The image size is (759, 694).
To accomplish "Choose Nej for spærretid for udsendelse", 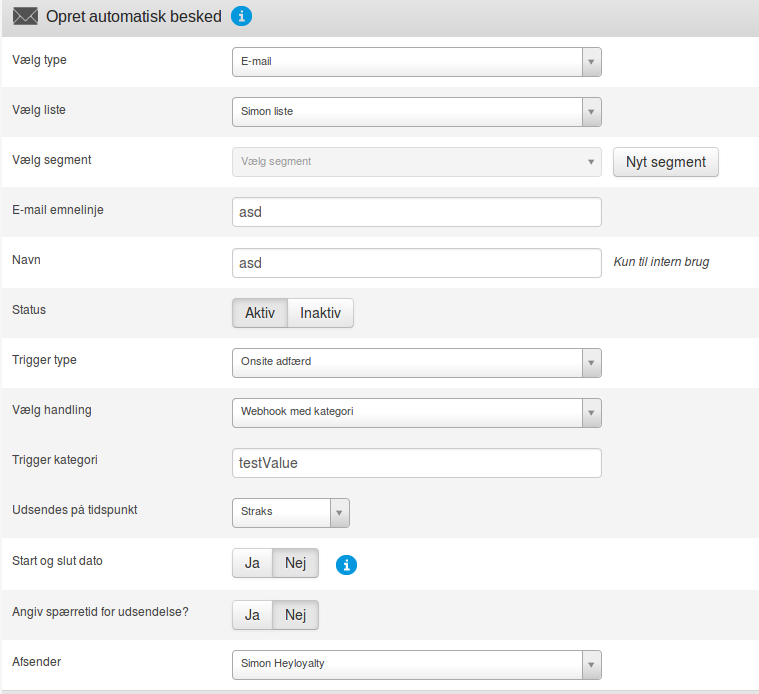I will point(295,615).
